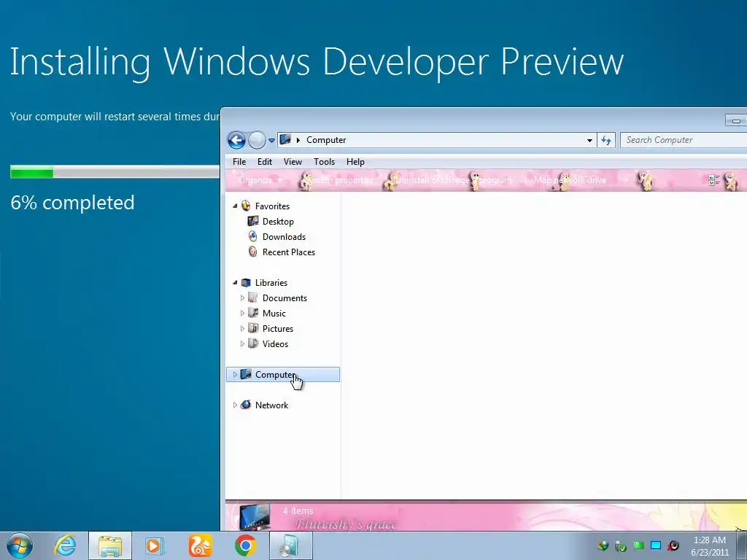Viewport: 747px width, 560px height.
Task: Click the Action Center flag tray icon
Action: tap(638, 545)
